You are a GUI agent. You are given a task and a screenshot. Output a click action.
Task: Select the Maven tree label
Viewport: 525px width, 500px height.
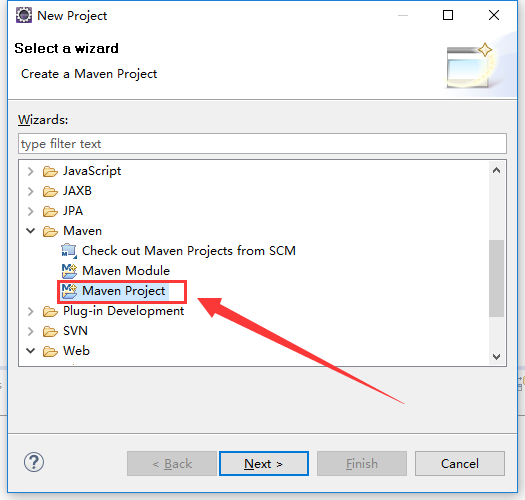click(82, 231)
